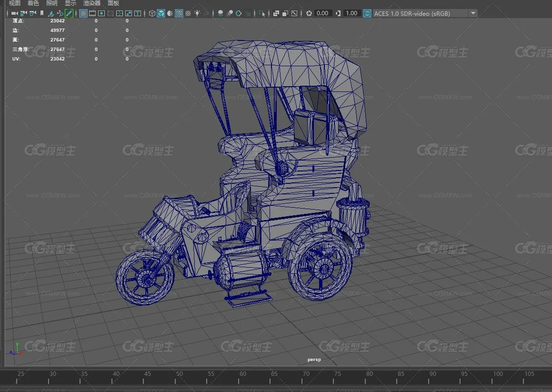
Task: Toggle X-Ray Active Components icon
Action: click(x=285, y=13)
